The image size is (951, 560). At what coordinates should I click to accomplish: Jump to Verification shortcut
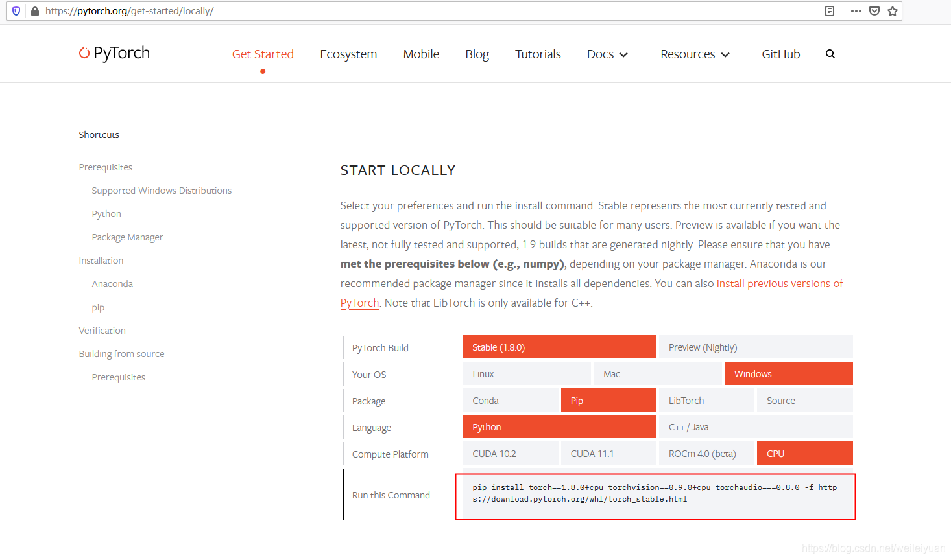tap(102, 331)
